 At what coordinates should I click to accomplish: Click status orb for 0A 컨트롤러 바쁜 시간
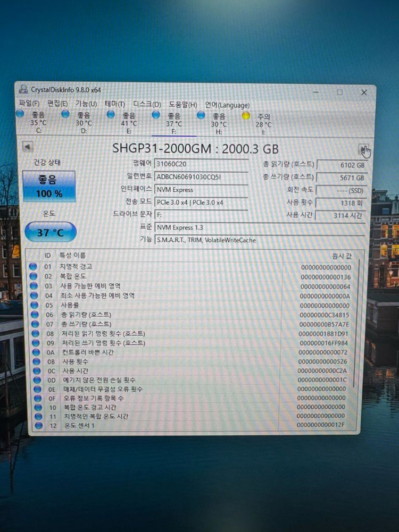pyautogui.click(x=36, y=352)
